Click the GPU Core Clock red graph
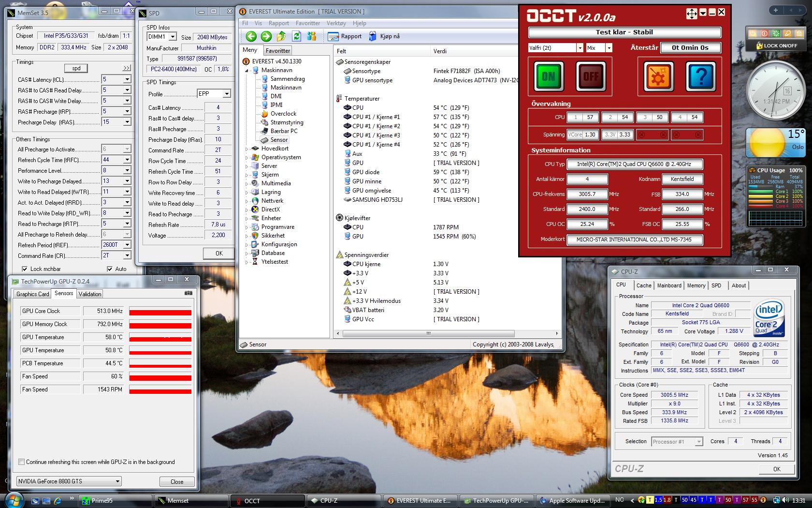 coord(160,311)
